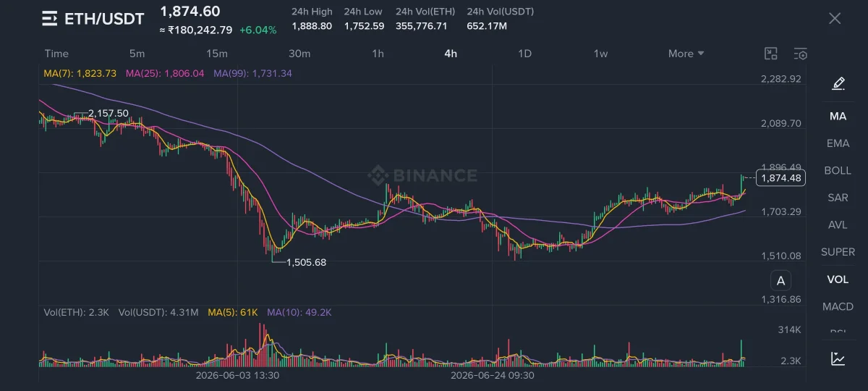868x391 pixels.
Task: Select the SAR indicator
Action: point(838,198)
